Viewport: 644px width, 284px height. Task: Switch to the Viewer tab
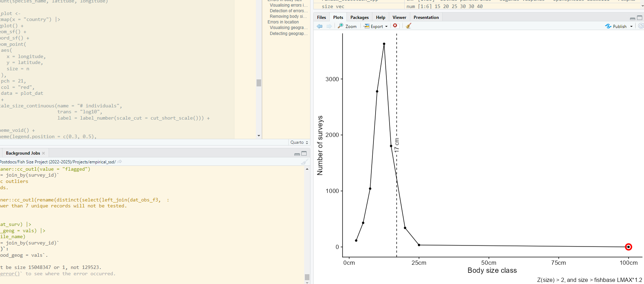399,17
